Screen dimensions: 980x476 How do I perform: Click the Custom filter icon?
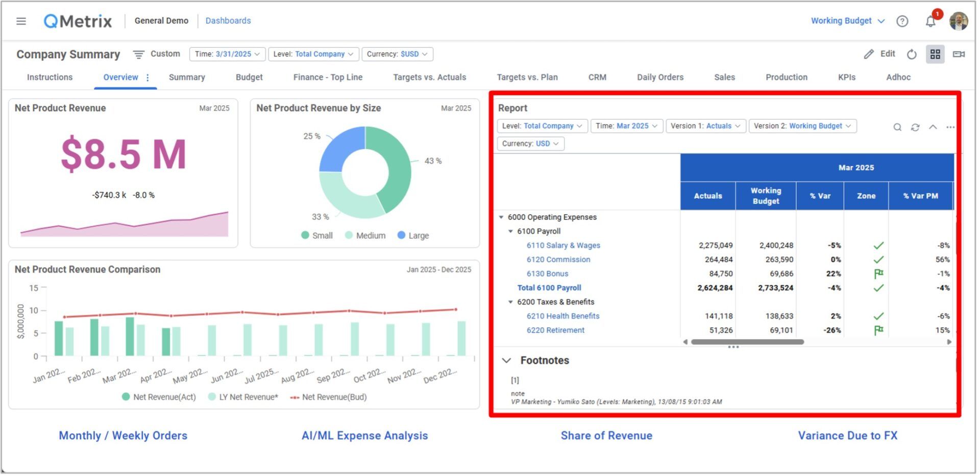(x=138, y=54)
